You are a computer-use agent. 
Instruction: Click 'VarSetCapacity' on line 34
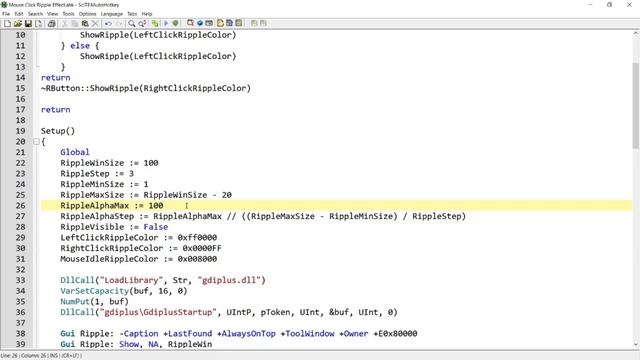(x=94, y=291)
